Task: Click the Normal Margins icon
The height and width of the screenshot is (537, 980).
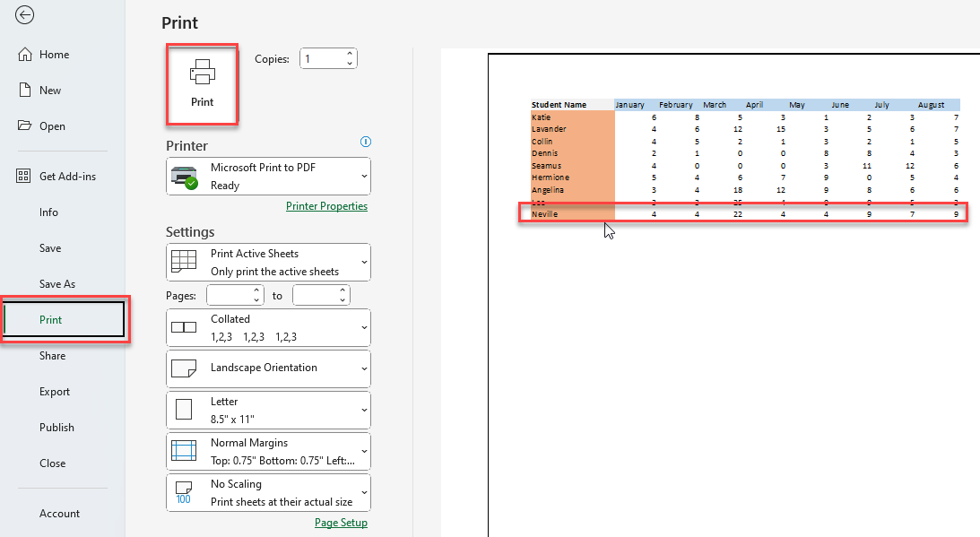Action: pyautogui.click(x=184, y=451)
